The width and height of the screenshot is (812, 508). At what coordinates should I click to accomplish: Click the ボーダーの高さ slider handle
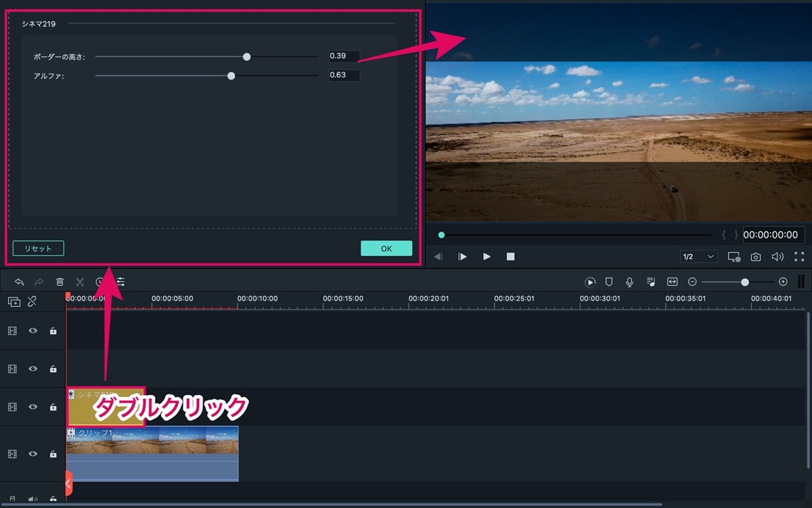(x=247, y=57)
